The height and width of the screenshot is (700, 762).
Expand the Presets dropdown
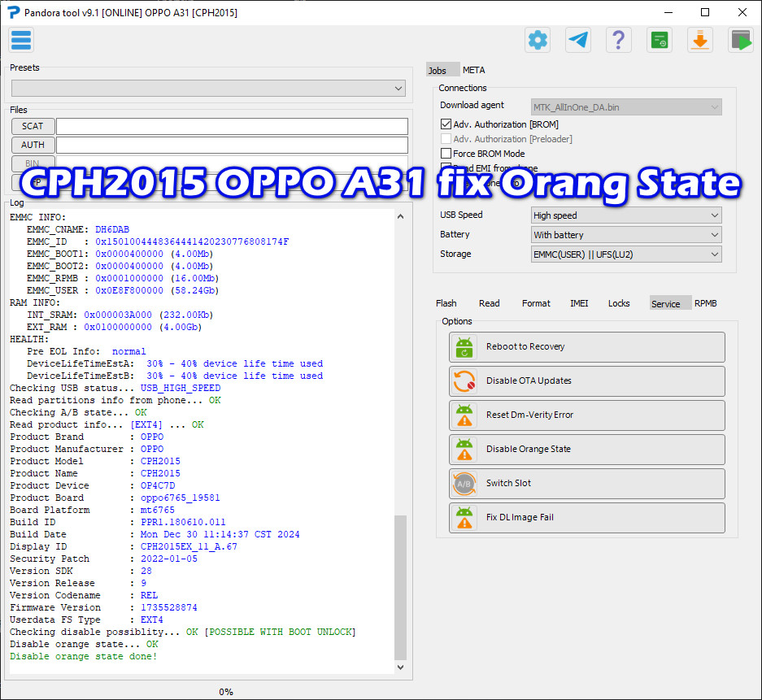point(208,89)
